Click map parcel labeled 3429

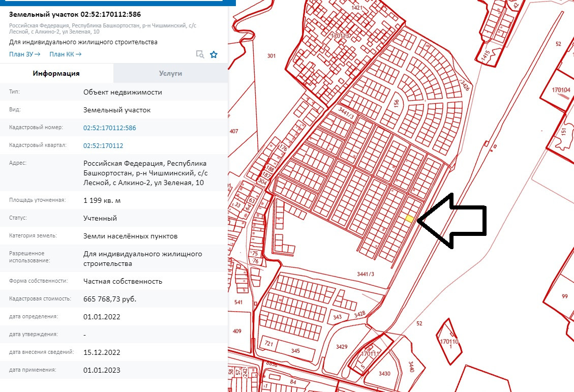point(342,347)
